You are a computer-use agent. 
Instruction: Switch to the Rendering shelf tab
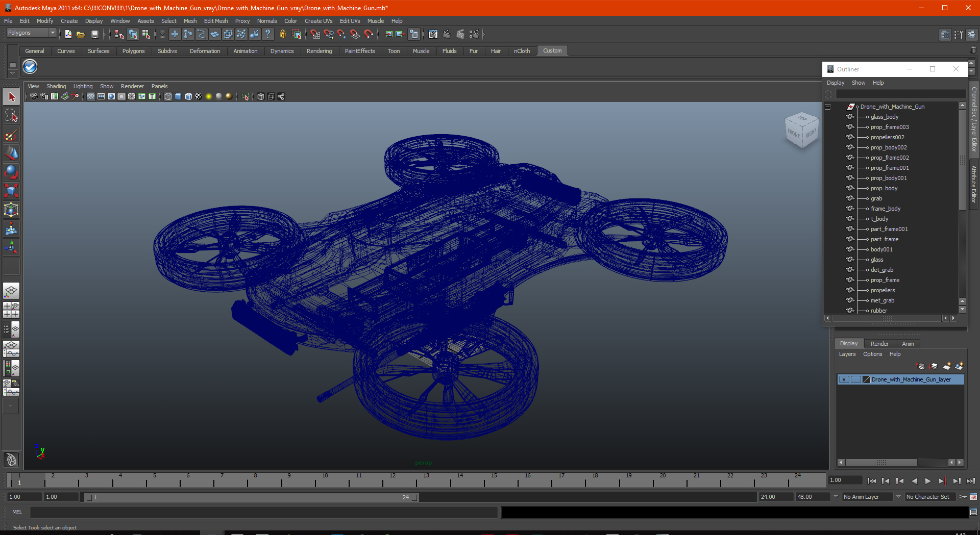point(319,51)
